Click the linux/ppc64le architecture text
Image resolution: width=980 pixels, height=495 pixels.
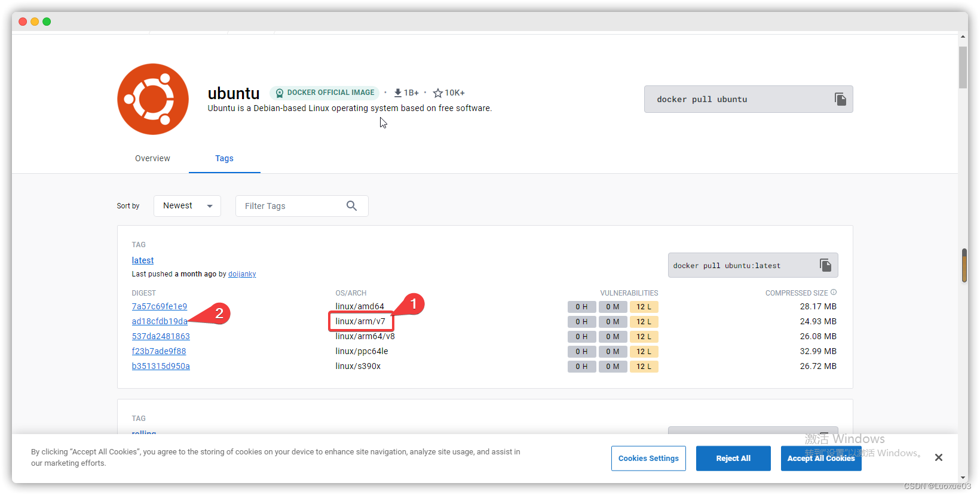click(362, 351)
